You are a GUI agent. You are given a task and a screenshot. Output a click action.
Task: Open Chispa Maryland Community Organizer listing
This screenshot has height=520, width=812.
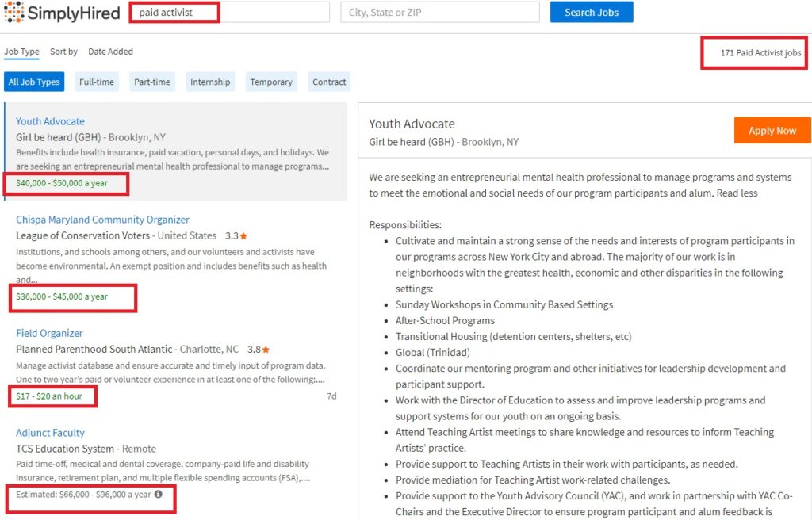tap(102, 220)
